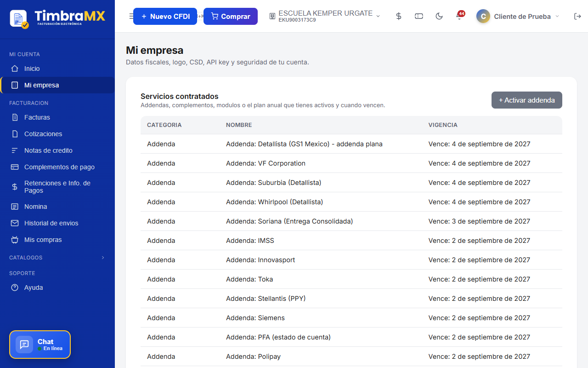Image resolution: width=588 pixels, height=368 pixels.
Task: Click the Ayuda question mark icon
Action: click(x=15, y=287)
